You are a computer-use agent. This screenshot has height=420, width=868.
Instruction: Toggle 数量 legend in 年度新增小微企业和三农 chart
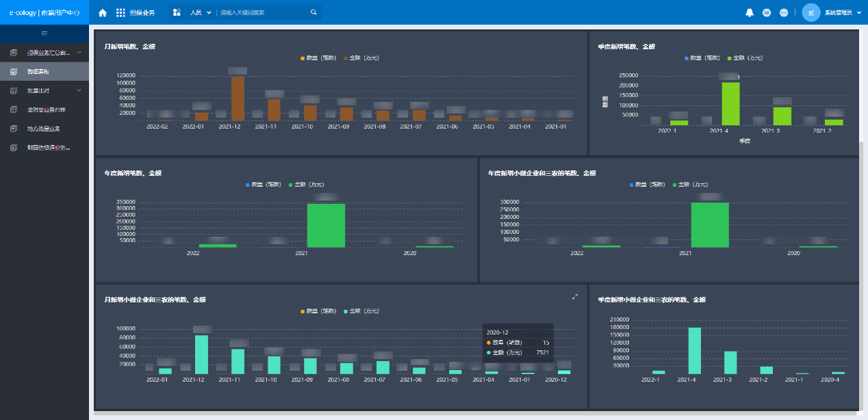tap(648, 185)
